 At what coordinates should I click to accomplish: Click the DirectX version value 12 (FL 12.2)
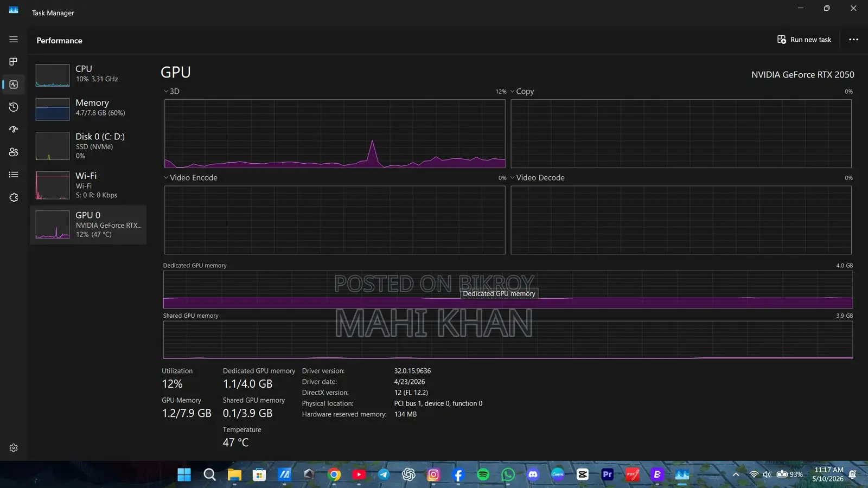point(411,393)
